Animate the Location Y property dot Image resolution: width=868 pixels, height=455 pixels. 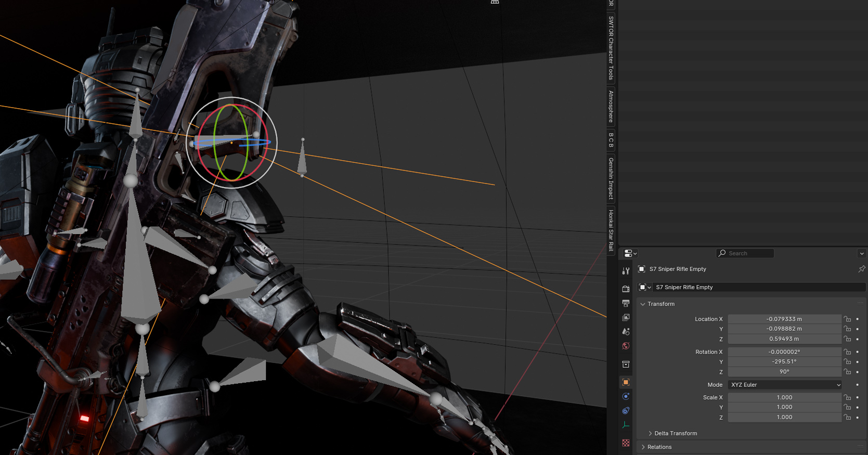click(858, 329)
